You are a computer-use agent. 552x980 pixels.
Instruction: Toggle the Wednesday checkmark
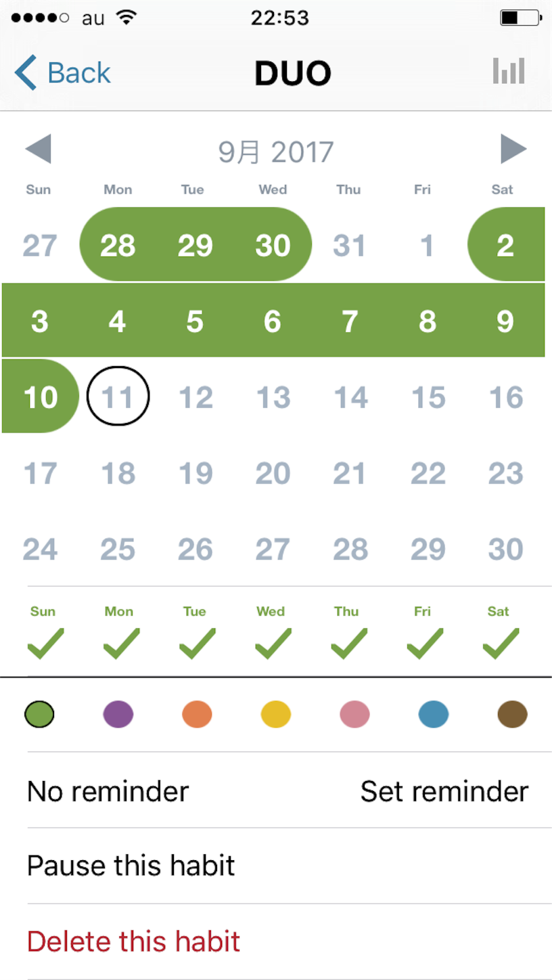coord(273,644)
